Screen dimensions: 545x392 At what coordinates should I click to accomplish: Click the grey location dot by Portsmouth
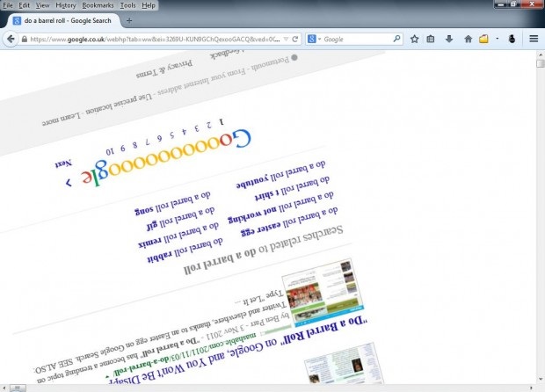pos(294,57)
